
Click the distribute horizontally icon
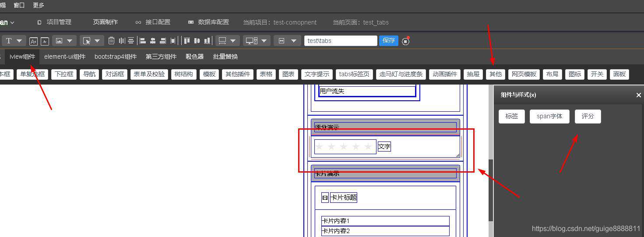pyautogui.click(x=122, y=41)
